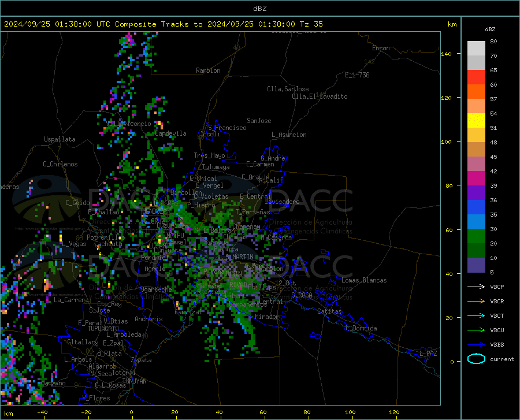This screenshot has width=520, height=420.
Task: Click the cyan 'current' ellipse icon
Action: click(x=476, y=359)
